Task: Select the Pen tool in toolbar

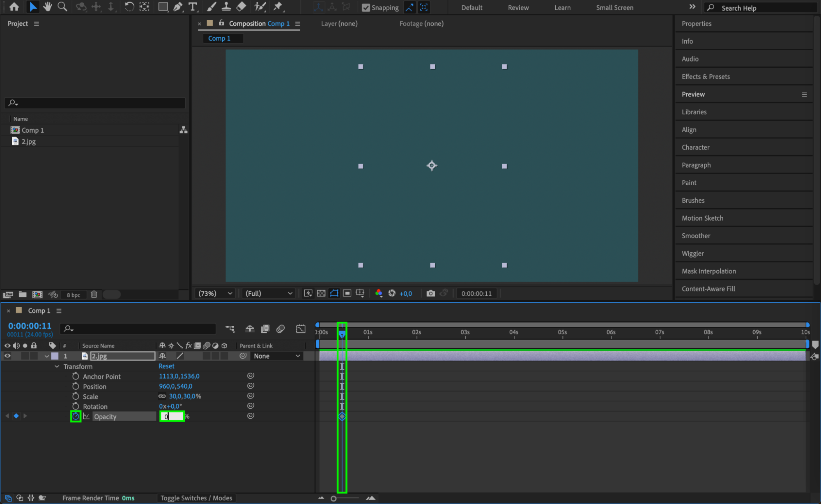Action: coord(178,7)
